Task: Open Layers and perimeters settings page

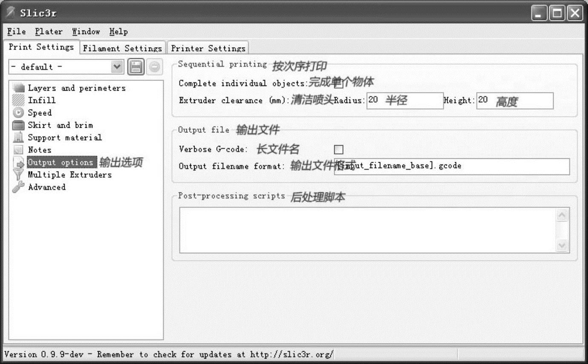Action: click(x=77, y=88)
